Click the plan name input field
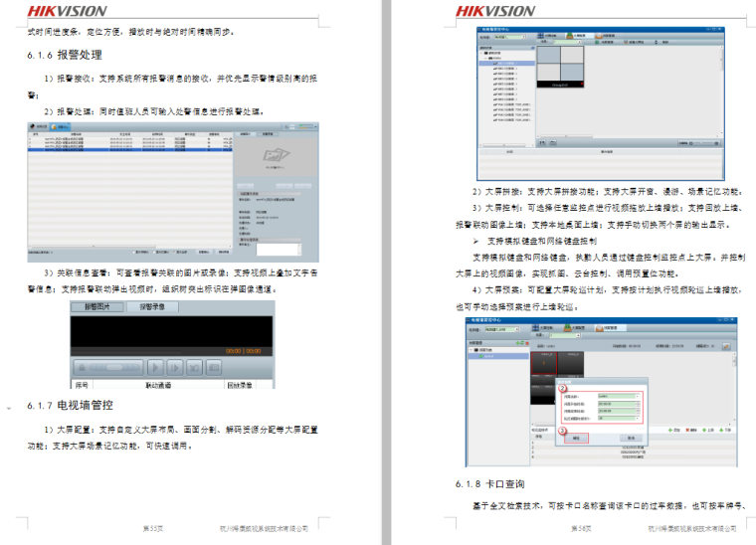Screen dimensions: 756x545 [618, 397]
